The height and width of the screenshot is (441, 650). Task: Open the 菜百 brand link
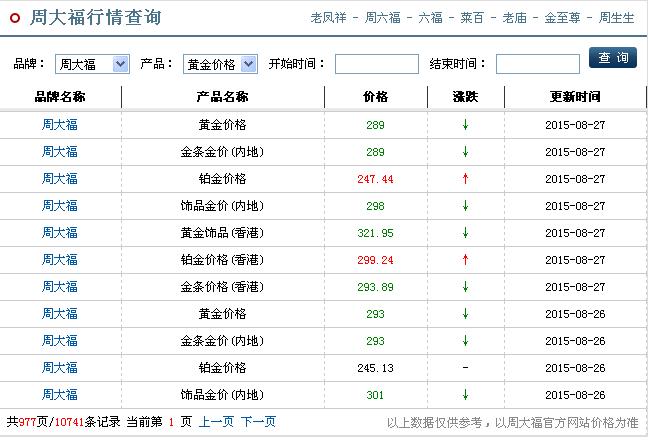point(472,18)
